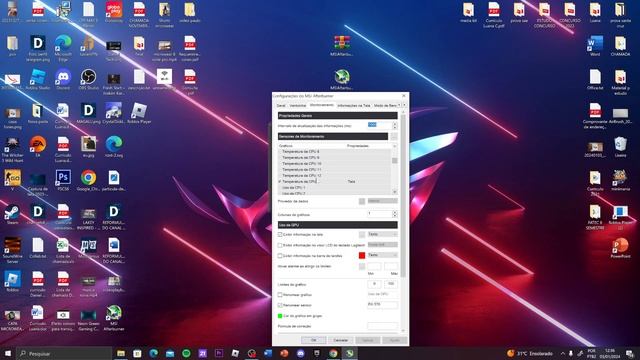The height and width of the screenshot is (360, 640).
Task: Open the 'Modo de Benchmark' tab
Action: click(385, 106)
